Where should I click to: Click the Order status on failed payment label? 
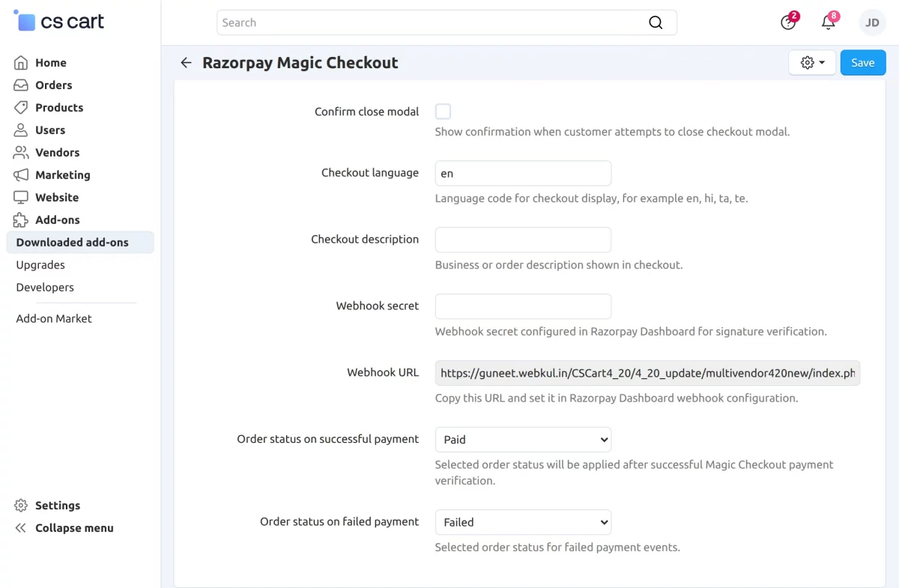click(339, 522)
